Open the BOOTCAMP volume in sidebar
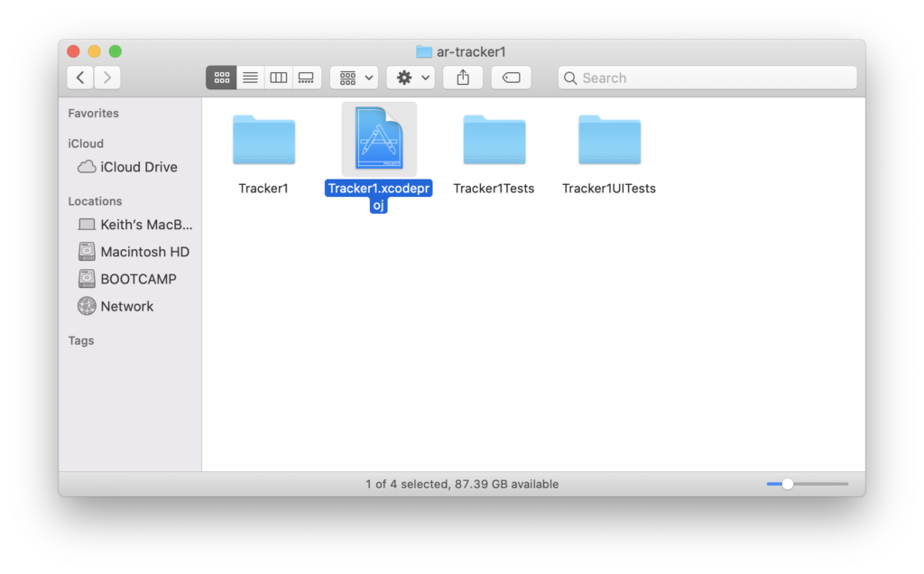This screenshot has height=574, width=924. [138, 279]
